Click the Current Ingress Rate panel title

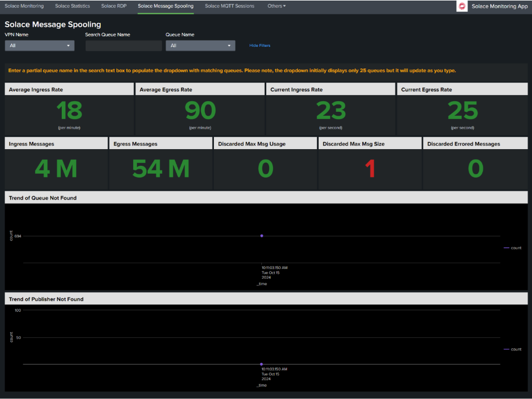tap(296, 90)
